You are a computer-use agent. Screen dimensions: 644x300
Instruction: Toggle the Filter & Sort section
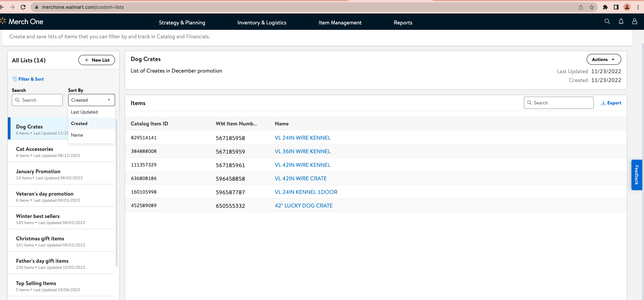click(28, 79)
